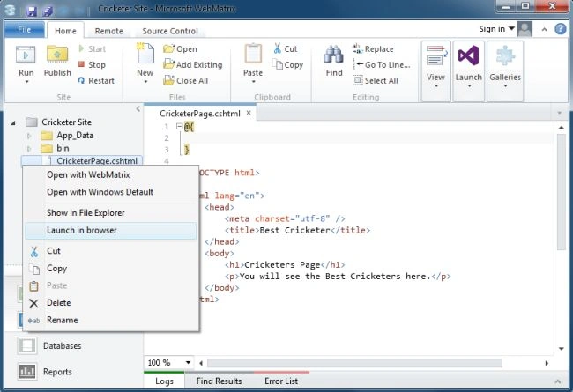Open the Sign in dropdown
The height and width of the screenshot is (392, 573).
pos(497,29)
